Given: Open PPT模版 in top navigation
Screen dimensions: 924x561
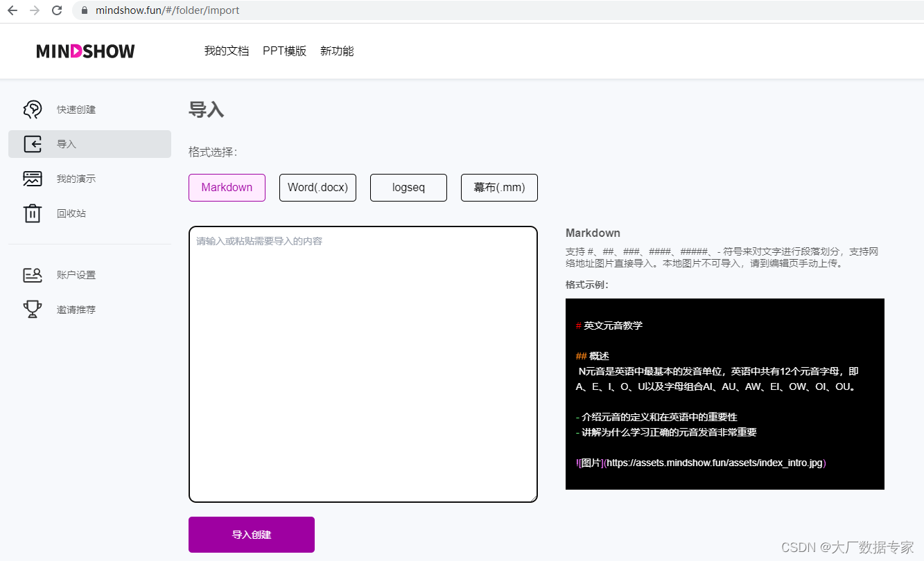Looking at the screenshot, I should click(284, 51).
